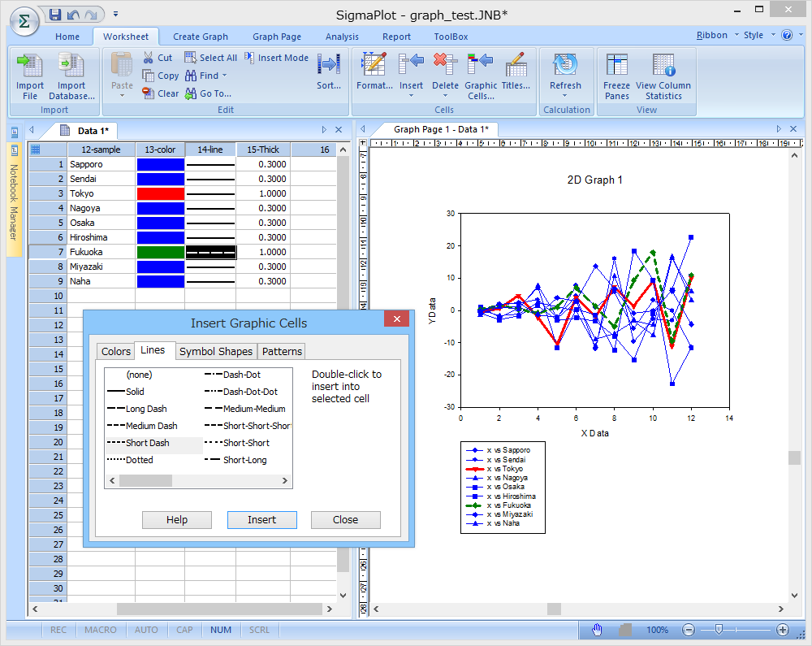Click the zoom in plus button

(782, 630)
